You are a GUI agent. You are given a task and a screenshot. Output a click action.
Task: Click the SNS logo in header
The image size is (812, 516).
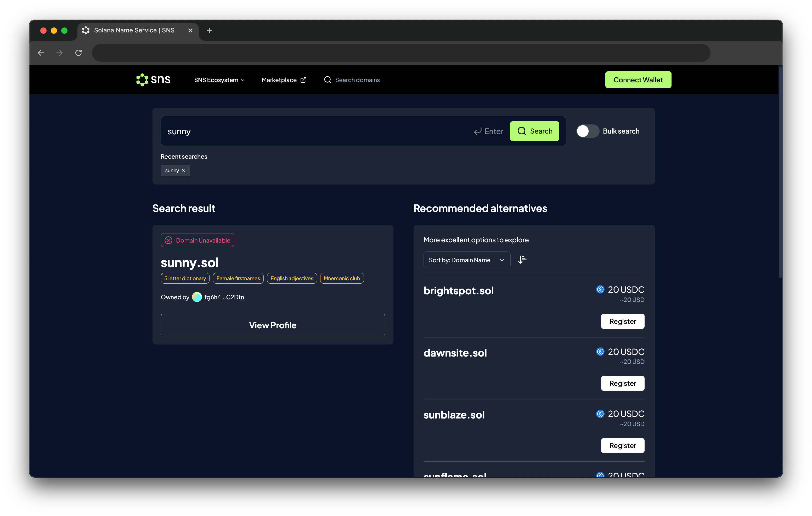[x=153, y=80]
